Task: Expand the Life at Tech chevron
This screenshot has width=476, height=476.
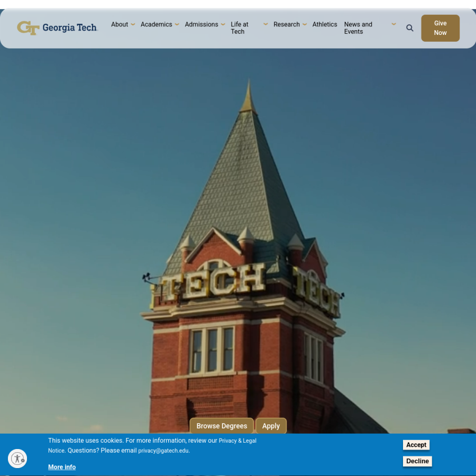Action: pos(266,24)
